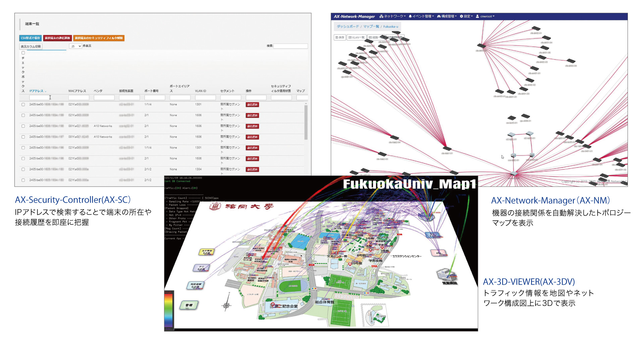Click the terminal list vertical scrollbar
644x341 pixels.
pos(306,122)
